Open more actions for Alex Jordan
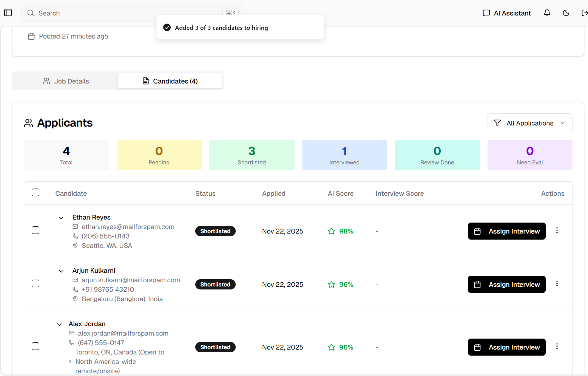The height and width of the screenshot is (376, 588). [x=557, y=347]
